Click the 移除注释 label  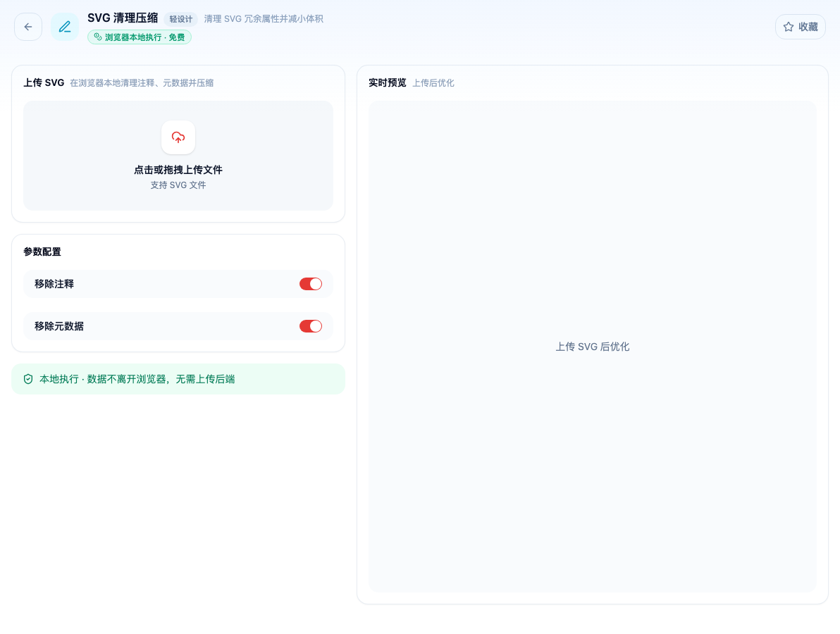pyautogui.click(x=54, y=284)
